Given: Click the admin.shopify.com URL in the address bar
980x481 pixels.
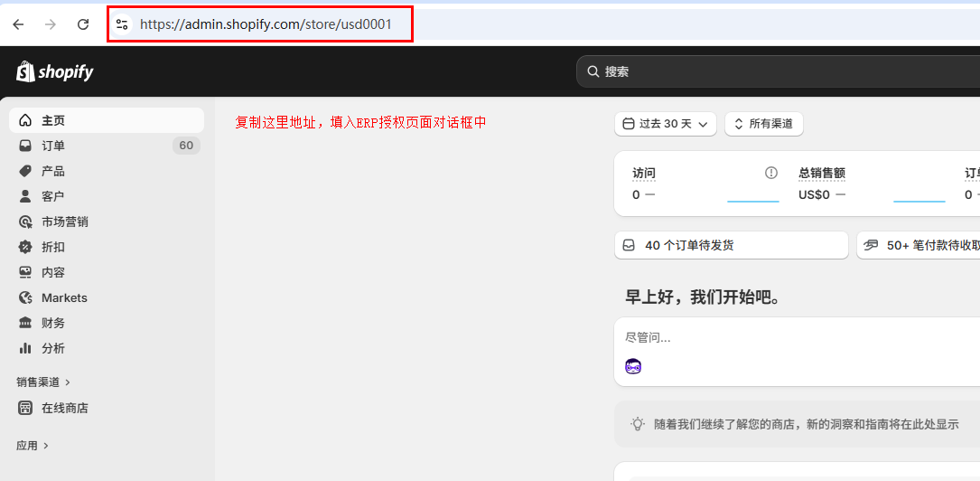Looking at the screenshot, I should [266, 24].
